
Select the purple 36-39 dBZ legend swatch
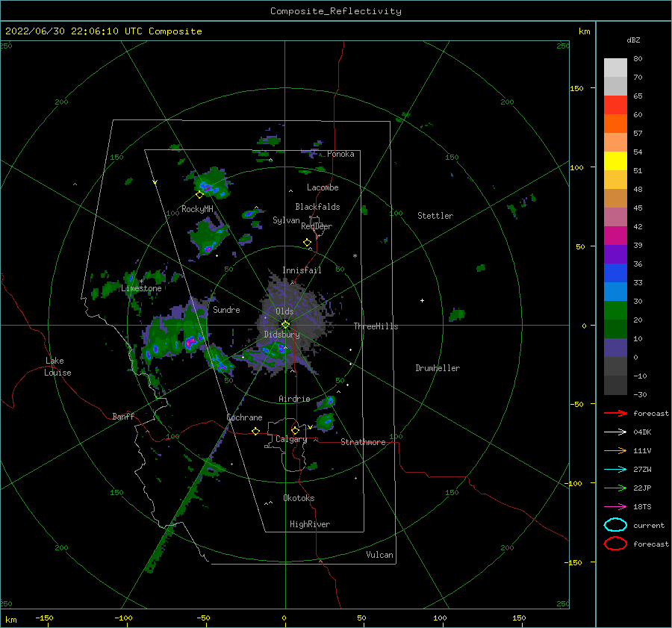click(x=615, y=254)
